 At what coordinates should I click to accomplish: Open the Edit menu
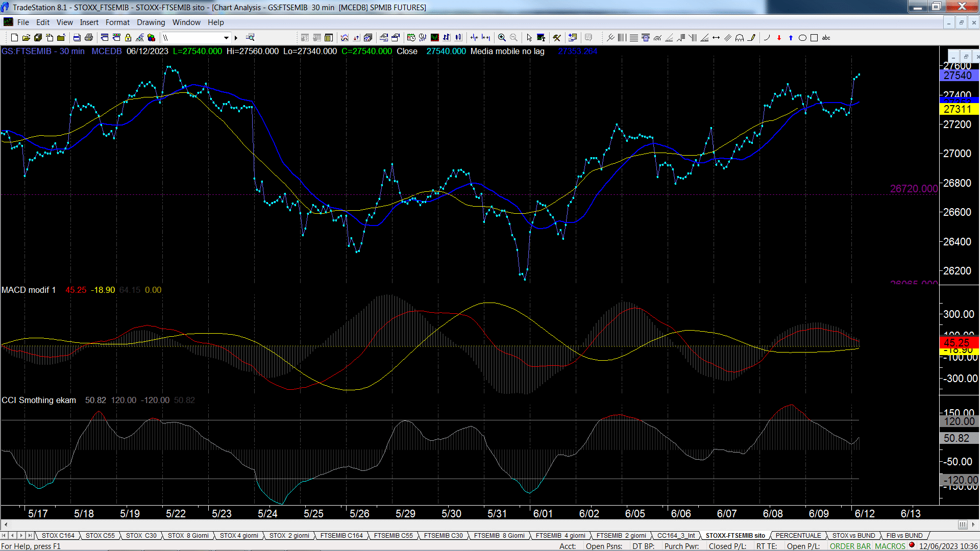tap(43, 22)
